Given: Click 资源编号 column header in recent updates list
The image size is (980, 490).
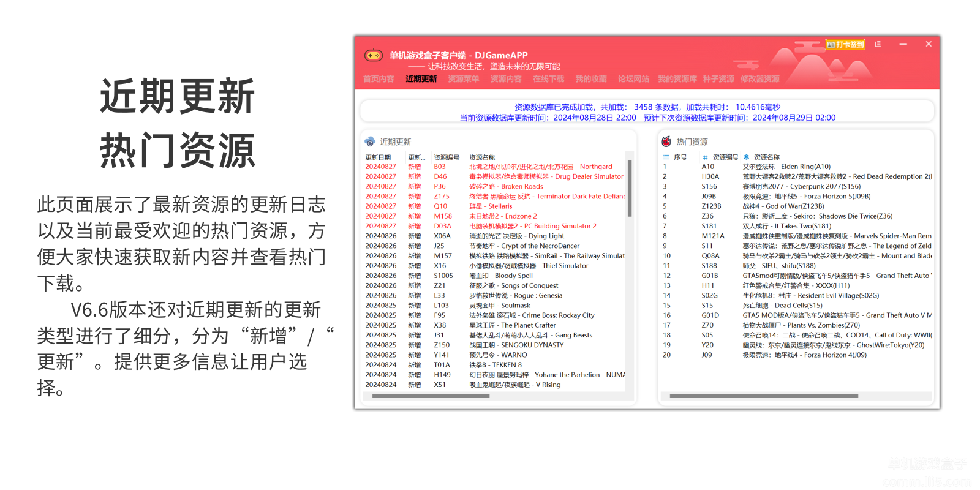Looking at the screenshot, I should coord(447,157).
